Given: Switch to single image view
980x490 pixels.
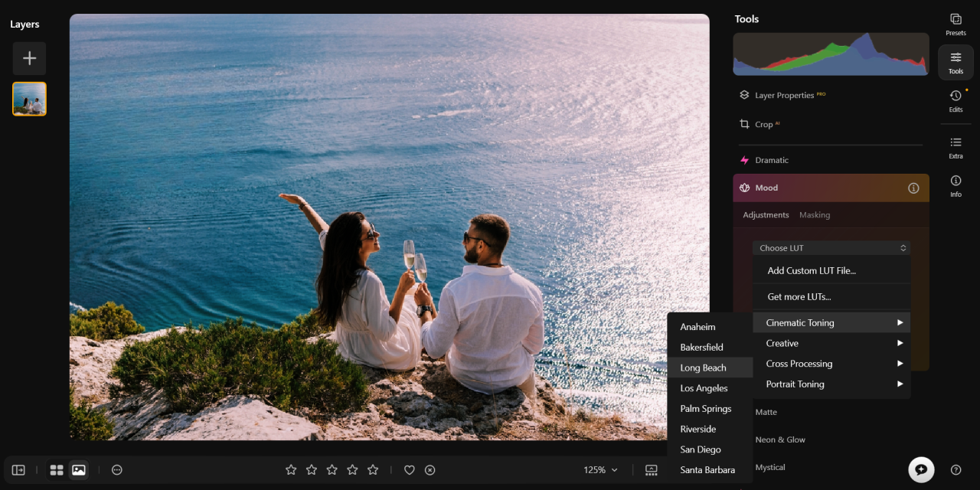Looking at the screenshot, I should point(78,470).
